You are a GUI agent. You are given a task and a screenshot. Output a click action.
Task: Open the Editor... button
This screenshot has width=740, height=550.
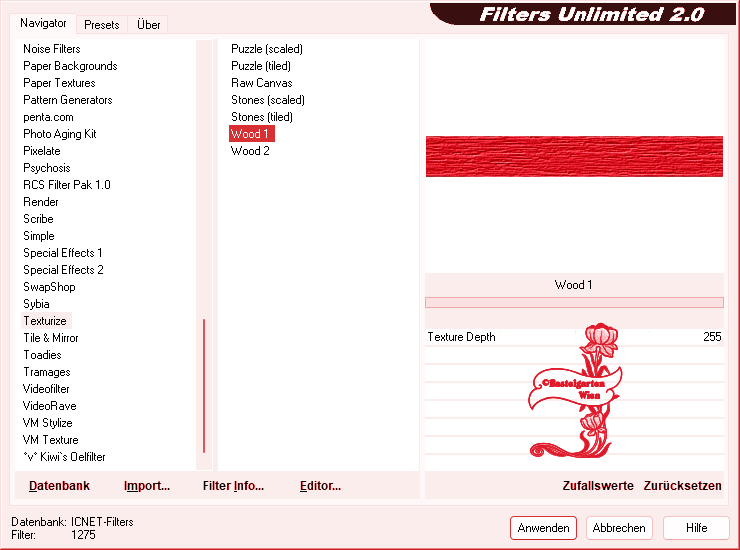point(320,486)
